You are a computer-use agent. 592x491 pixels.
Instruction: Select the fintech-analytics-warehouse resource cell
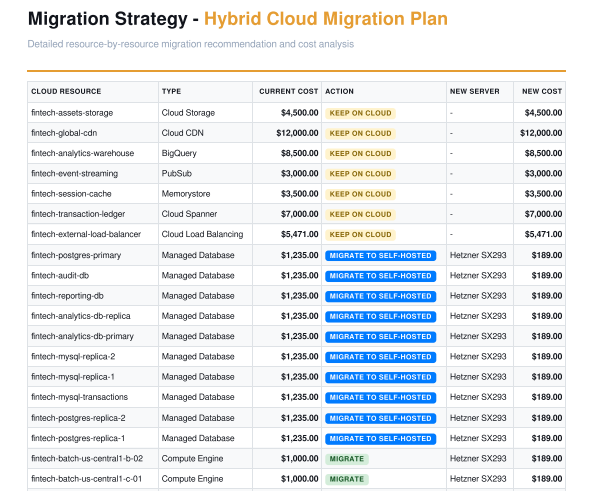[x=93, y=153]
